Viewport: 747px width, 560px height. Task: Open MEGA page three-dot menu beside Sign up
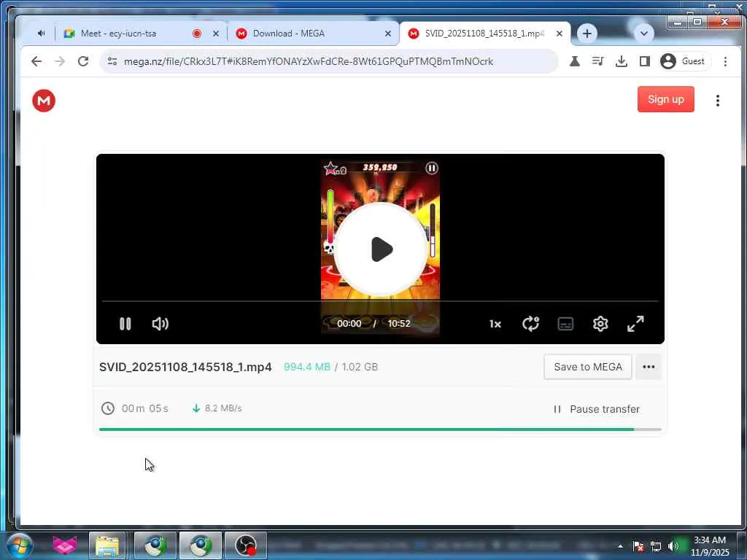click(x=718, y=101)
